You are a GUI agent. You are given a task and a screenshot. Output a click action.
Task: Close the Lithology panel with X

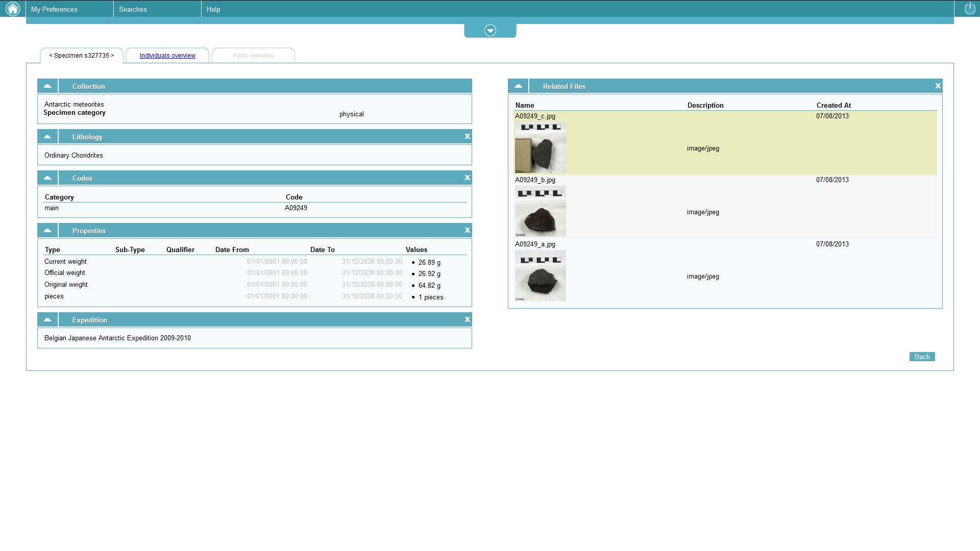(467, 136)
